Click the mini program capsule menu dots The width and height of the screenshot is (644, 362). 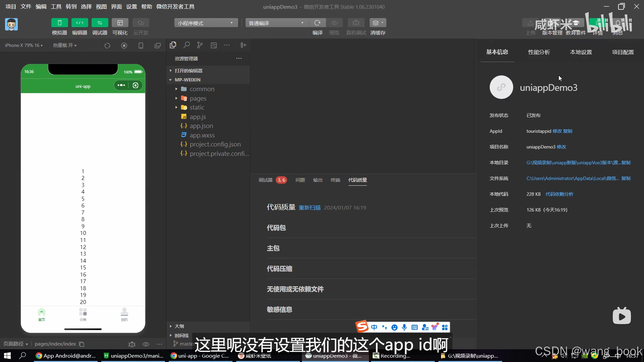point(121,85)
